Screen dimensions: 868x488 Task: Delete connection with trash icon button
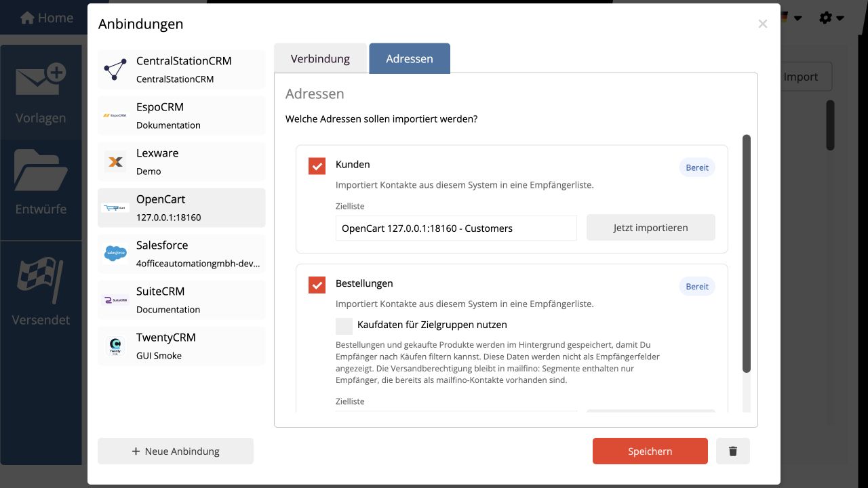(733, 451)
